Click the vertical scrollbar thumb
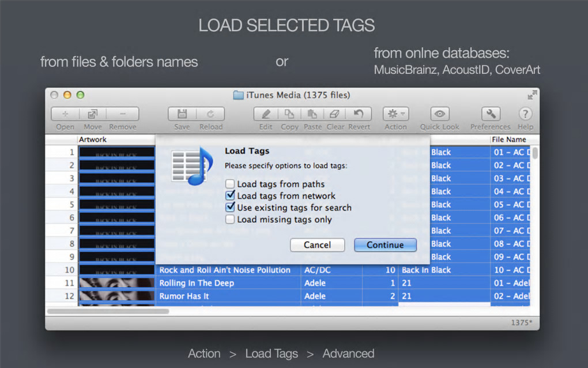Screen dimensions: 588x368 (535, 153)
